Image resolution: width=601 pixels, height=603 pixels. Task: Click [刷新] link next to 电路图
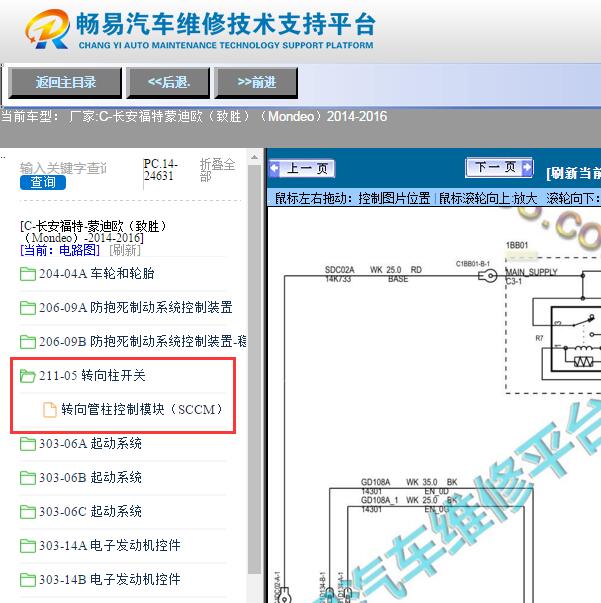point(125,250)
